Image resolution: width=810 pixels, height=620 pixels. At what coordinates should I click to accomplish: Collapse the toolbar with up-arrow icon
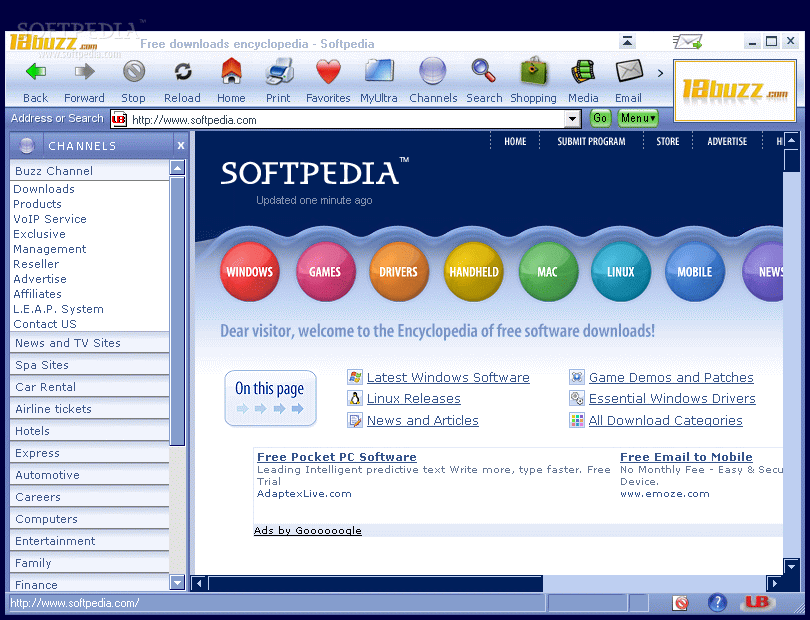[x=628, y=41]
